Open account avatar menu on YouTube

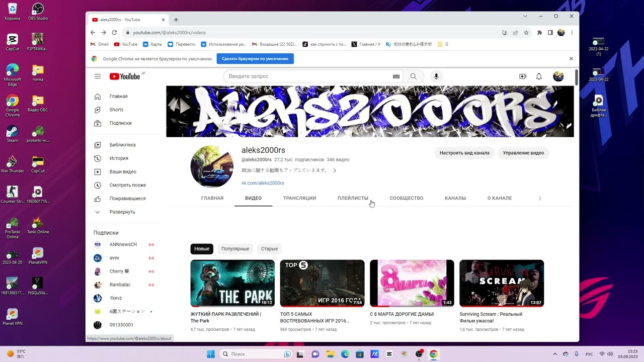coord(558,76)
